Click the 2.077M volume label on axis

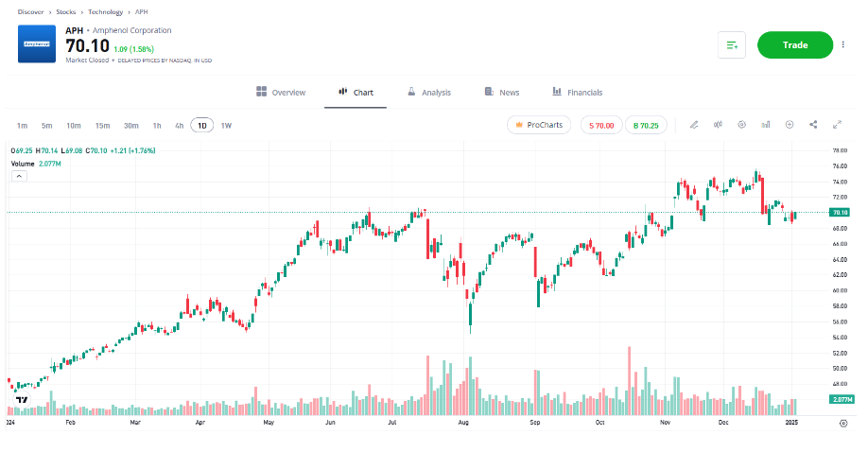(x=842, y=399)
